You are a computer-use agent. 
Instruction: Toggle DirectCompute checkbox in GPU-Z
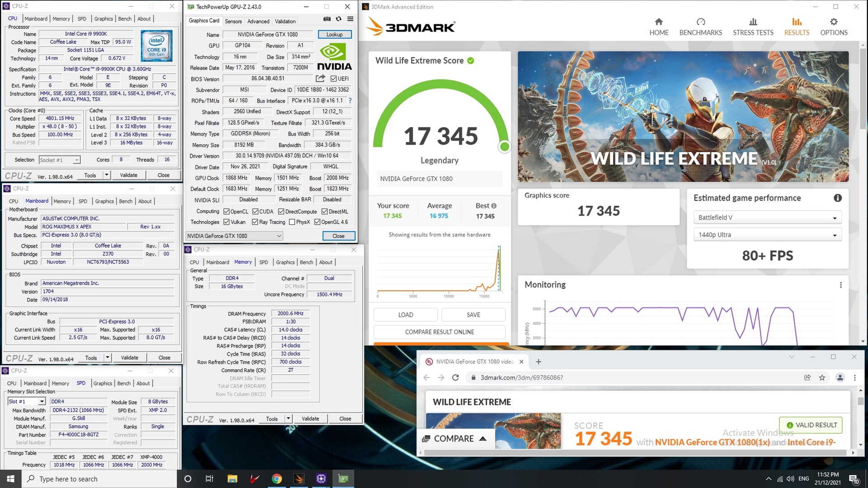point(281,211)
